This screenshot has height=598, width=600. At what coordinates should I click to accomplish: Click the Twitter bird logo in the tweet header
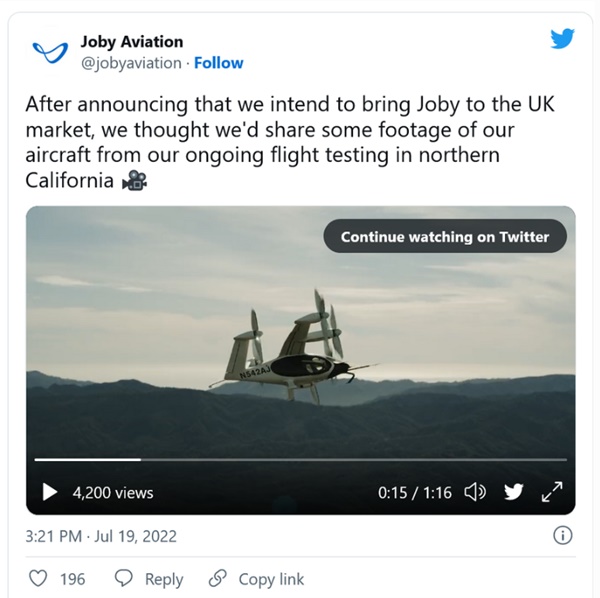(563, 39)
